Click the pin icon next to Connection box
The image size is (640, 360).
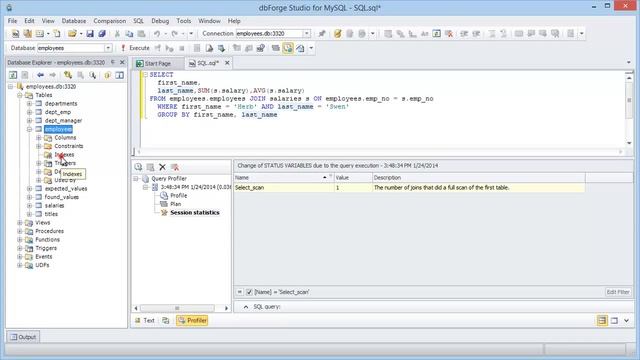[x=322, y=34]
